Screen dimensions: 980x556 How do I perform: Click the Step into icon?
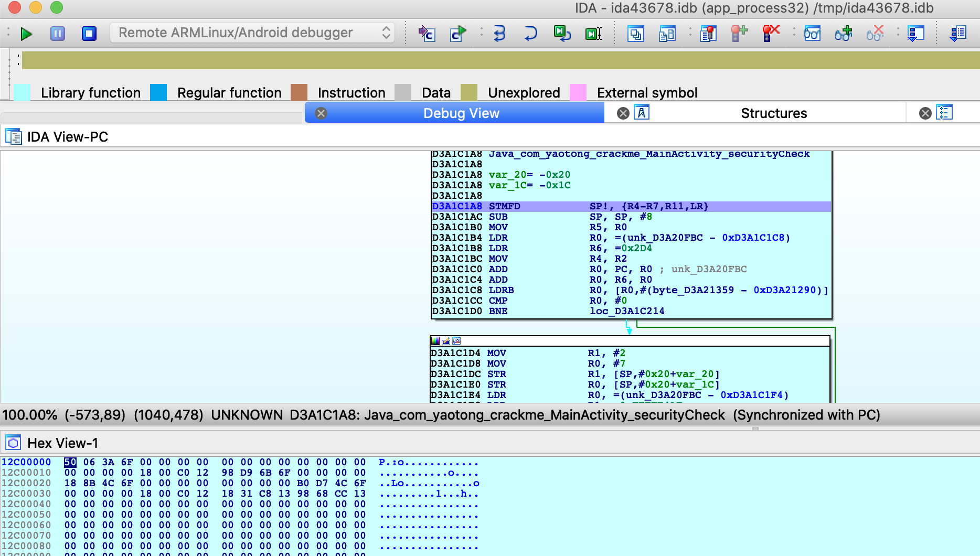click(x=499, y=34)
